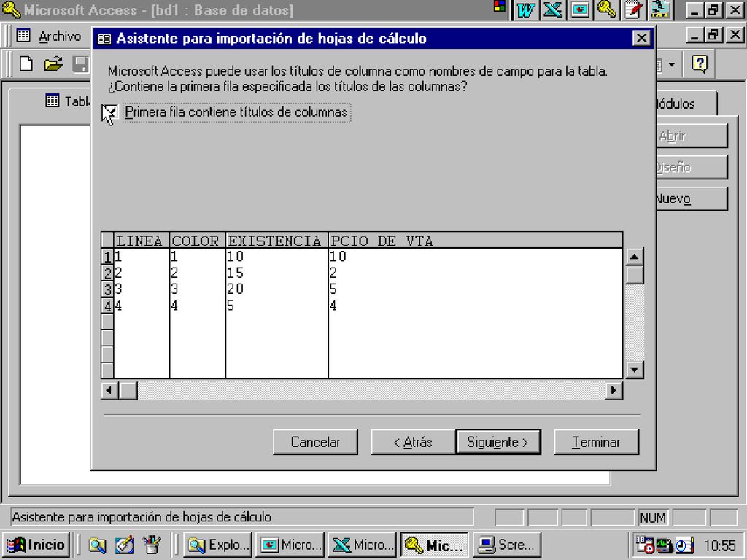Viewport: 747px width, 560px height.
Task: Restore the Microsoft Access main window
Action: pos(713,10)
